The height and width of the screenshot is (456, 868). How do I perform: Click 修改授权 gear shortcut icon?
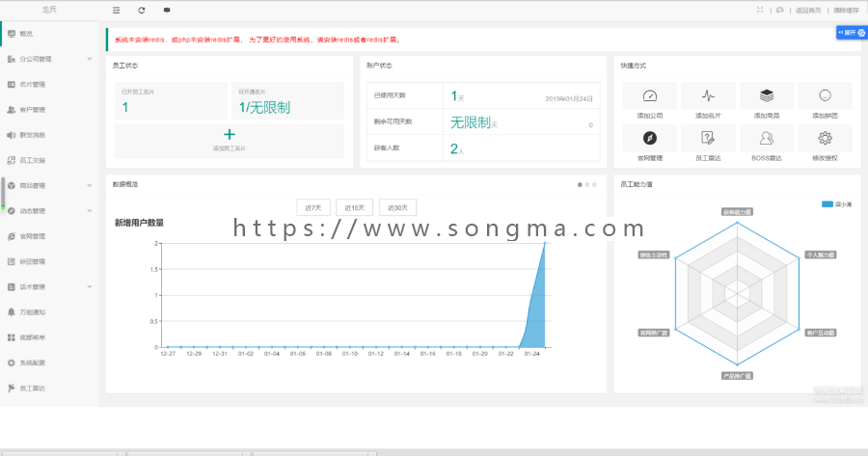[x=825, y=138]
